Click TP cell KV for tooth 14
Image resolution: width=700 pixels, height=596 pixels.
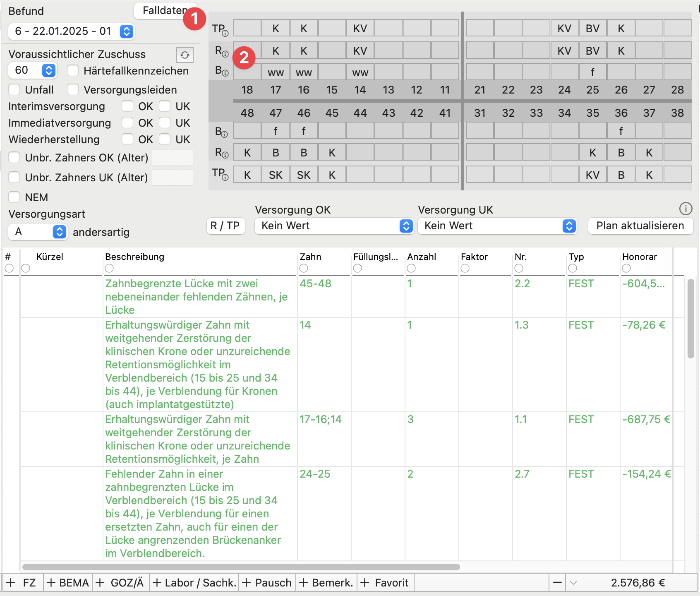(x=360, y=28)
